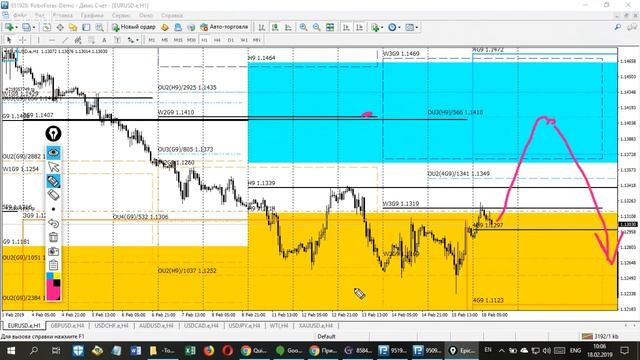
Task: Open the Окно menu
Action: [146, 16]
